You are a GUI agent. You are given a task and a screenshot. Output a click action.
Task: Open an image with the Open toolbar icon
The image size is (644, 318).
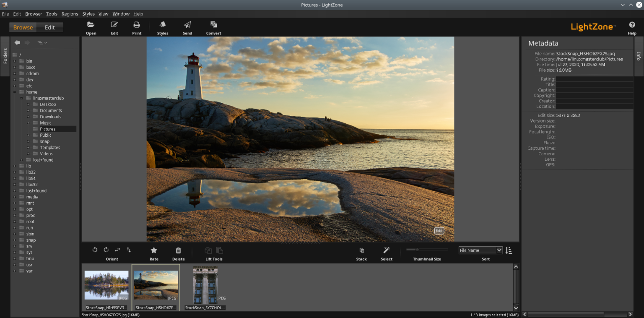click(91, 25)
